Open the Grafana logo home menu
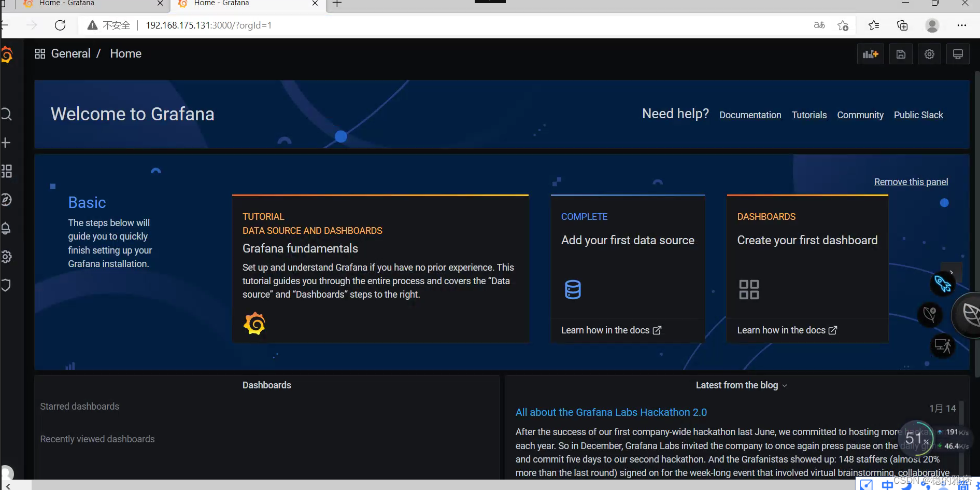Image resolution: width=980 pixels, height=490 pixels. pos(7,54)
